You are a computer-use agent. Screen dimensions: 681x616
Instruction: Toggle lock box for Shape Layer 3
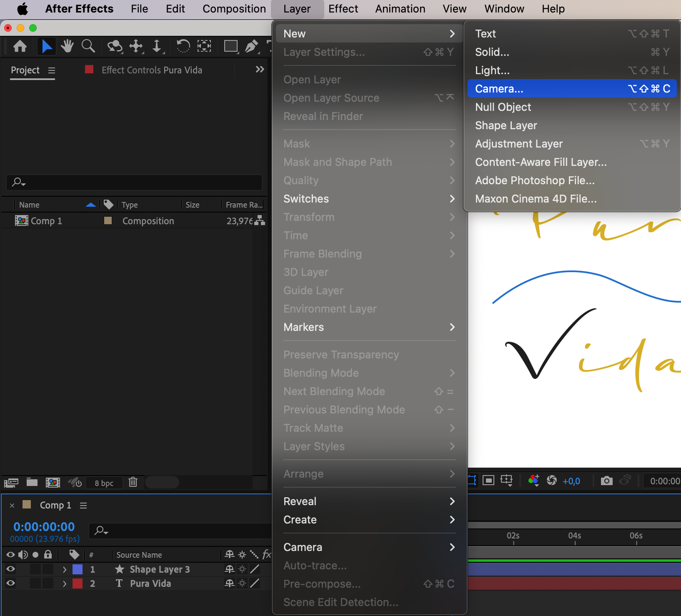tap(48, 569)
